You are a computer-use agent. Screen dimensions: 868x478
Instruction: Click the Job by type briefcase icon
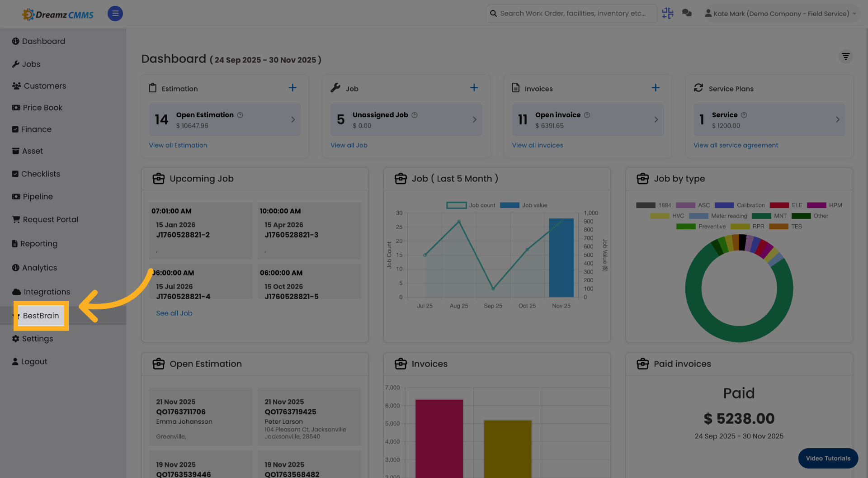point(642,179)
